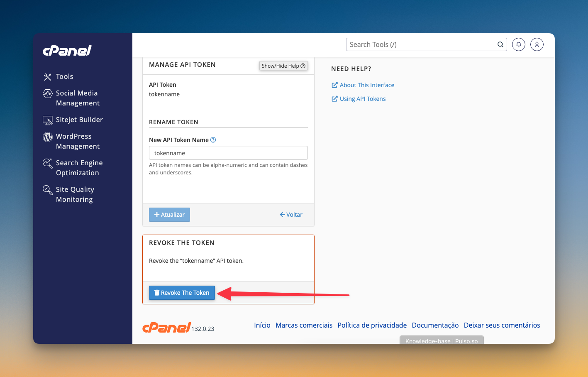Image resolution: width=588 pixels, height=377 pixels.
Task: Click the cPanel logo in the sidebar
Action: point(67,51)
